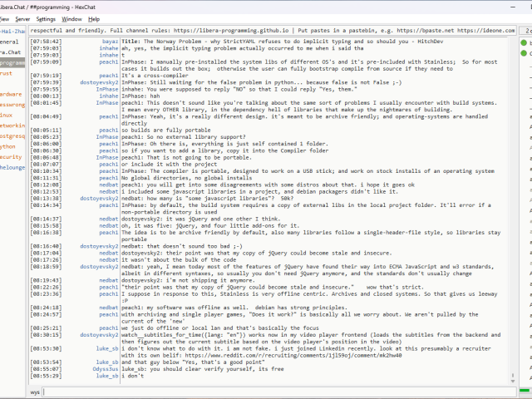Open the Settings menu

(x=46, y=18)
